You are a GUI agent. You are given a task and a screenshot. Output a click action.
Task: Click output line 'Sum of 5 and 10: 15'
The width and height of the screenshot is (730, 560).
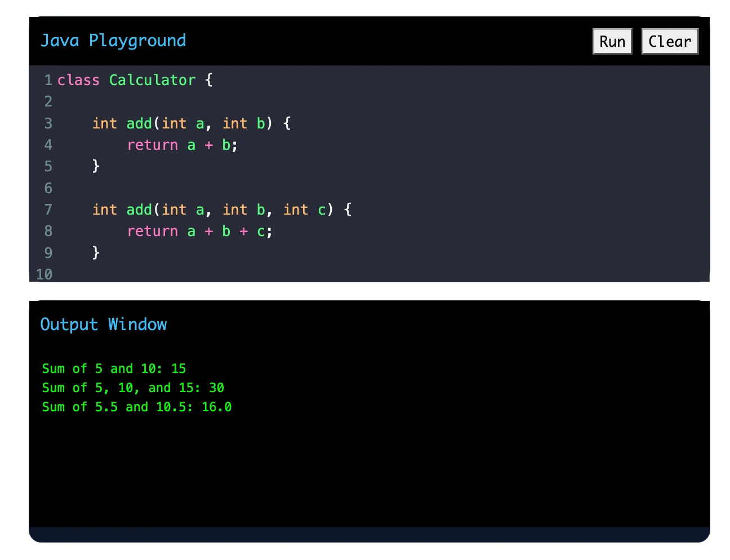(114, 368)
